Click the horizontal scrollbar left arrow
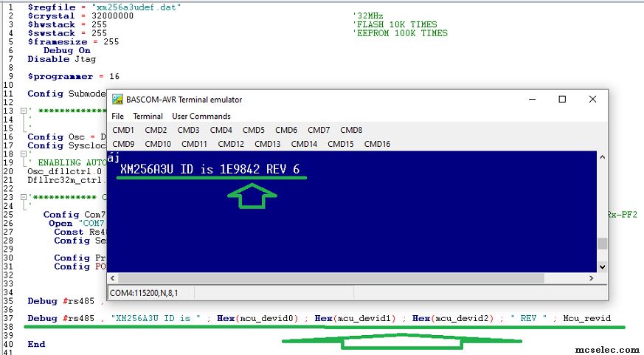The width and height of the screenshot is (644, 355). (113, 278)
